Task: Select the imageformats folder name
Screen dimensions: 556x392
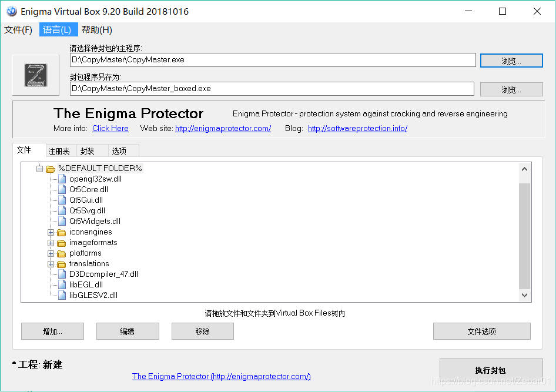Action: coord(93,243)
